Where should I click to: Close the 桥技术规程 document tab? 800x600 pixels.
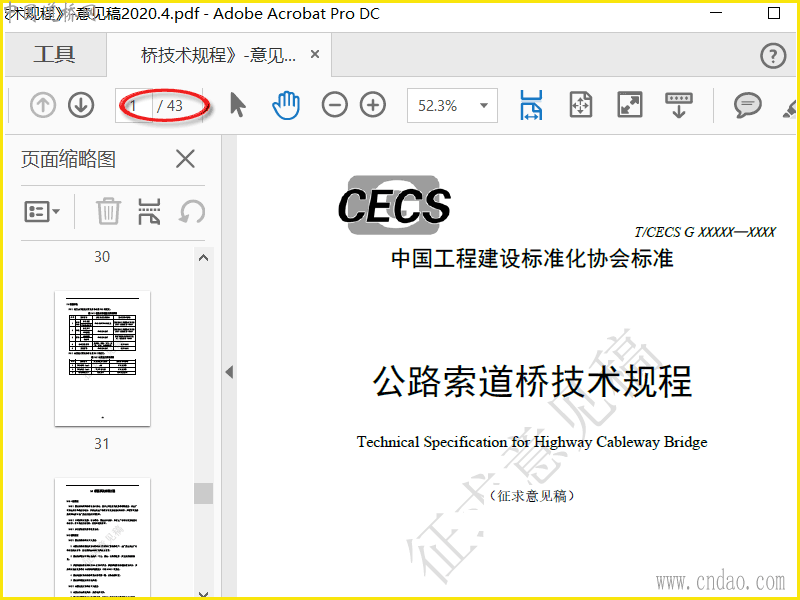(315, 54)
